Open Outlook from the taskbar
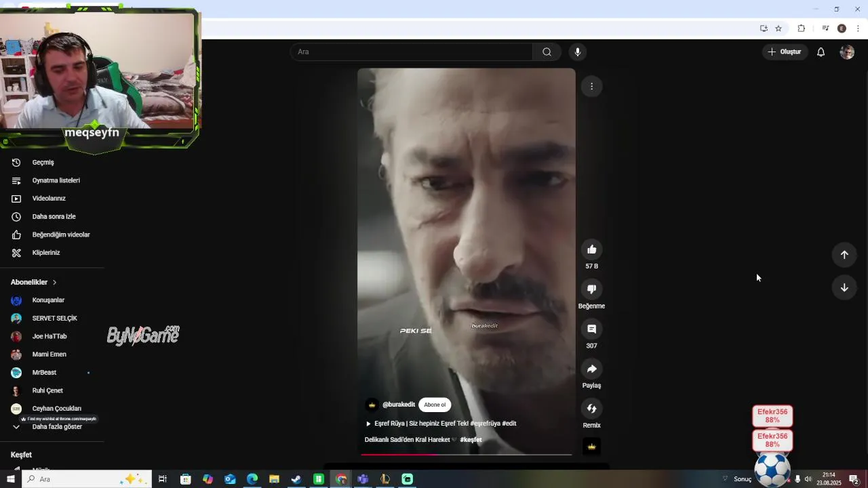Screen dimensions: 868x488 click(x=230, y=479)
